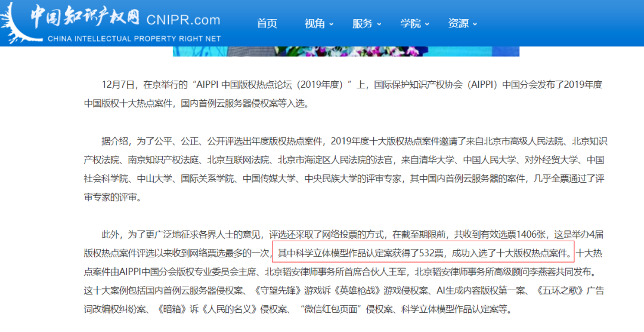
Task: Open the 视角 menu item
Action: (x=315, y=23)
